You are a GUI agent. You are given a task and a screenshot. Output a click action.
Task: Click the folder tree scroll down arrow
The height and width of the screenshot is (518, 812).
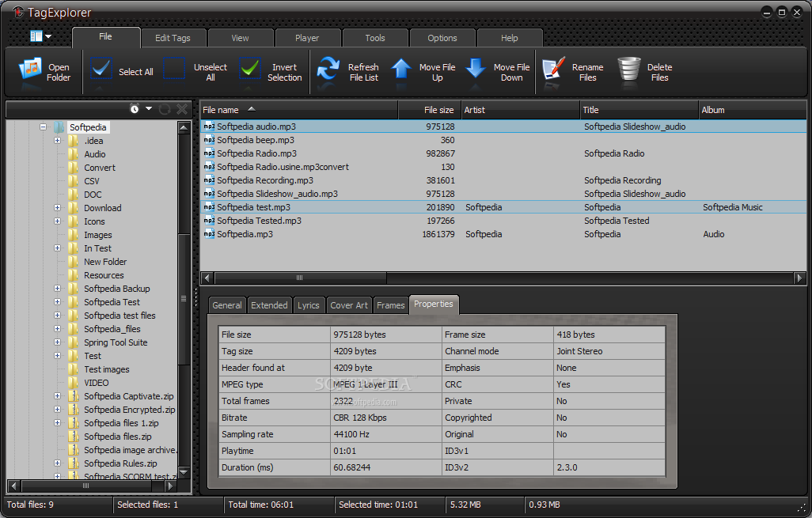[x=184, y=472]
